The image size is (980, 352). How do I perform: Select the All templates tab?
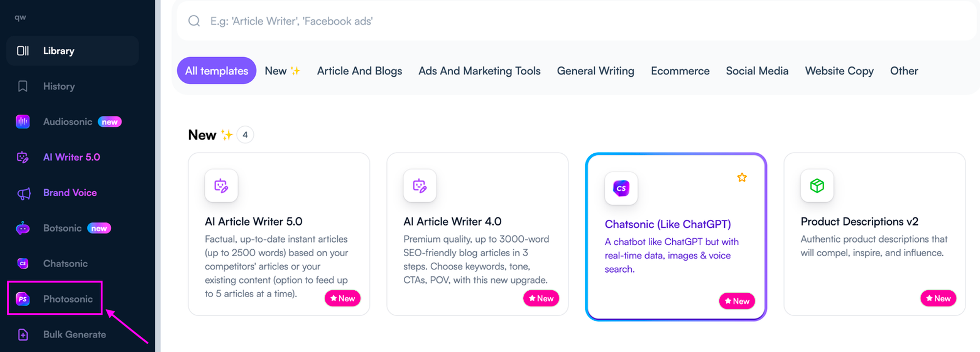pos(217,71)
